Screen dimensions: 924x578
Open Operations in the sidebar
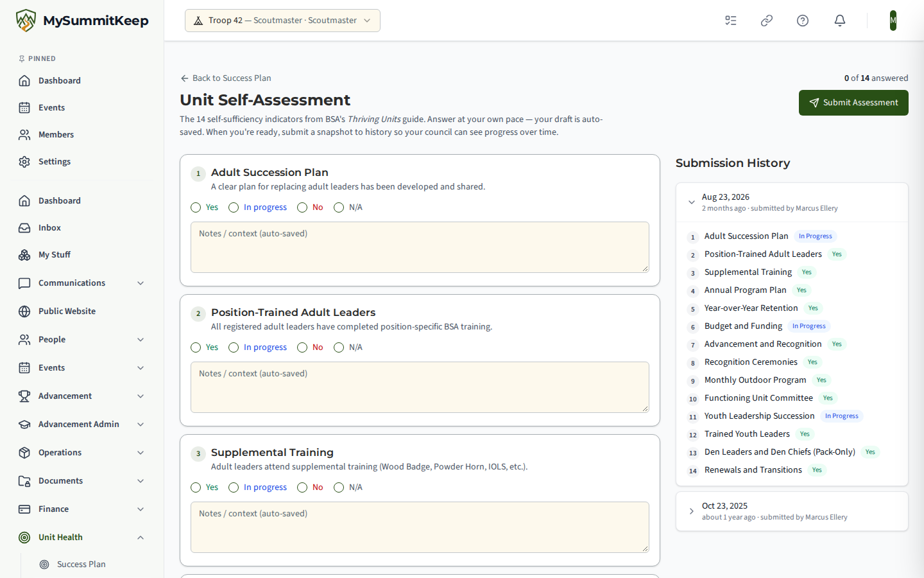click(x=82, y=452)
